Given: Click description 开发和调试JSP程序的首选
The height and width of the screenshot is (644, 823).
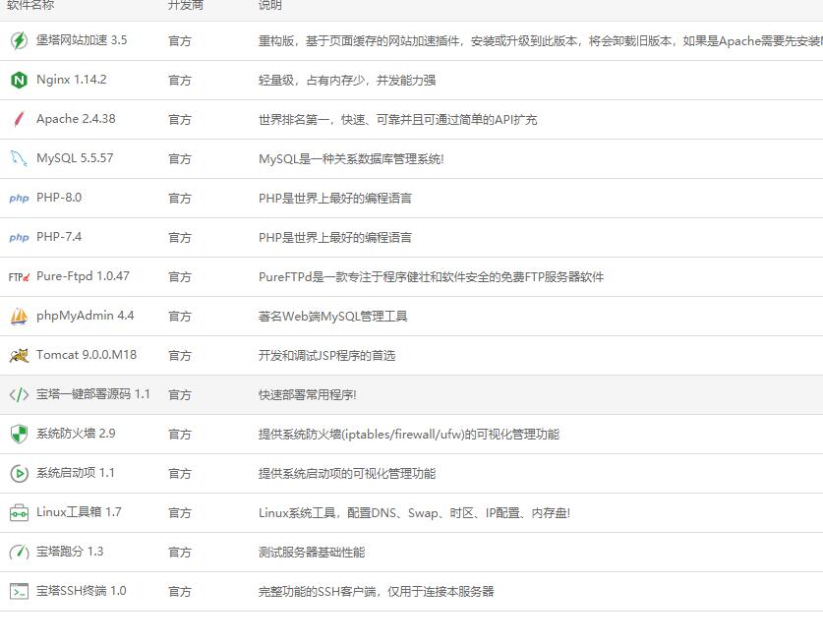Looking at the screenshot, I should [x=326, y=356].
